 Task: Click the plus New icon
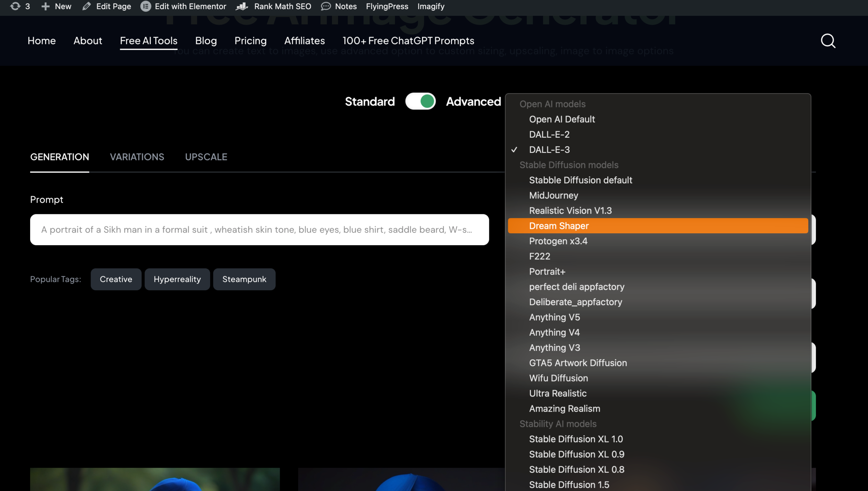point(45,6)
